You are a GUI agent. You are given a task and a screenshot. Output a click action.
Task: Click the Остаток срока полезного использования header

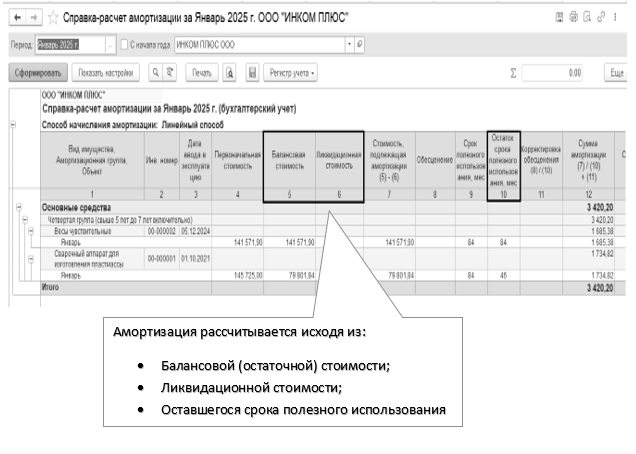(x=503, y=160)
